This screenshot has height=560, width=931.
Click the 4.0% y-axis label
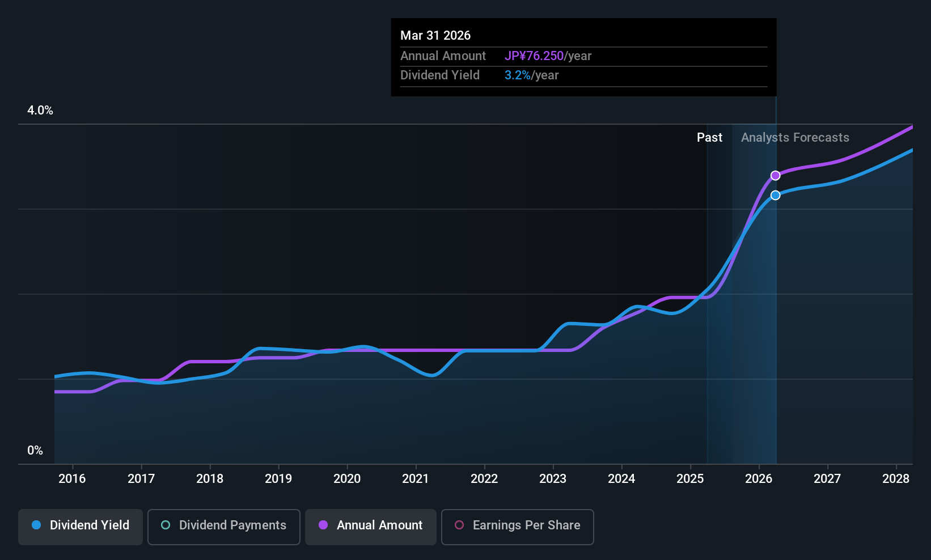[x=40, y=111]
